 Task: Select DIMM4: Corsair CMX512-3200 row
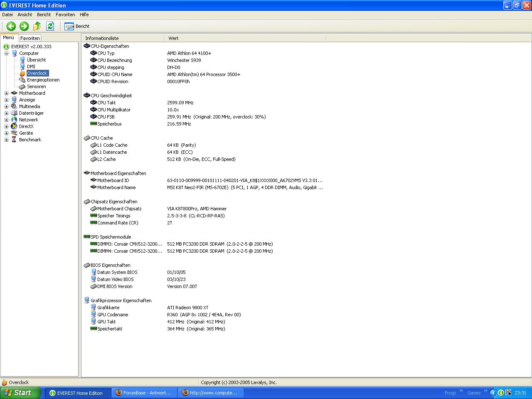point(204,251)
